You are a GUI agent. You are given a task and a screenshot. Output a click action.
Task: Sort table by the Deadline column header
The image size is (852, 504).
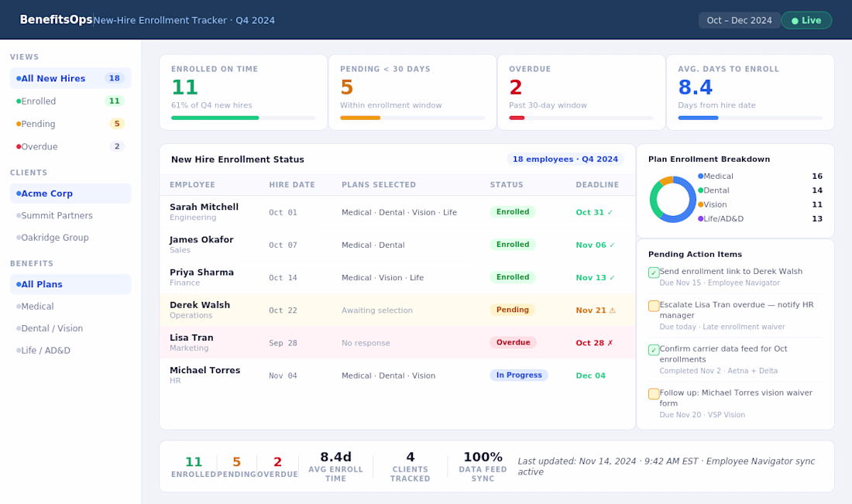click(597, 185)
